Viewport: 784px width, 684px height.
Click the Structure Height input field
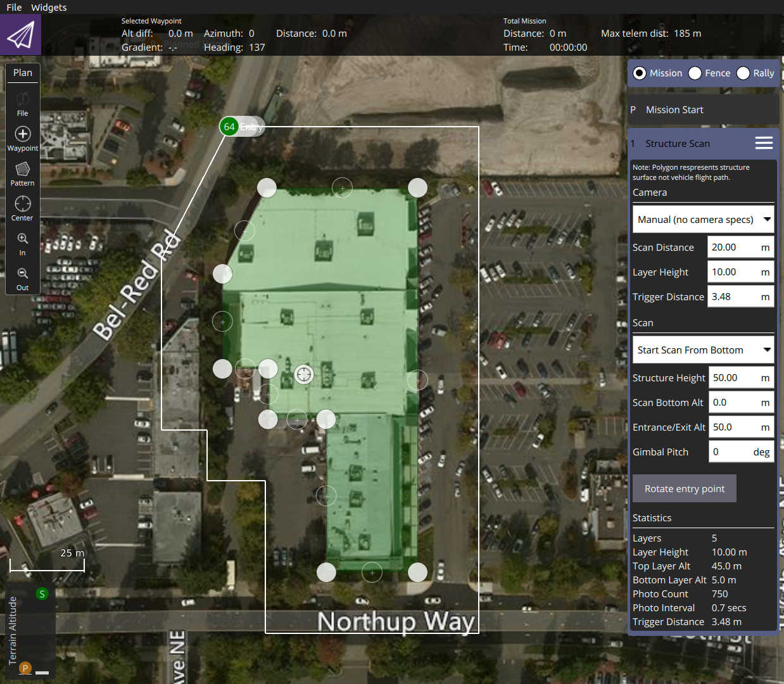(x=733, y=377)
